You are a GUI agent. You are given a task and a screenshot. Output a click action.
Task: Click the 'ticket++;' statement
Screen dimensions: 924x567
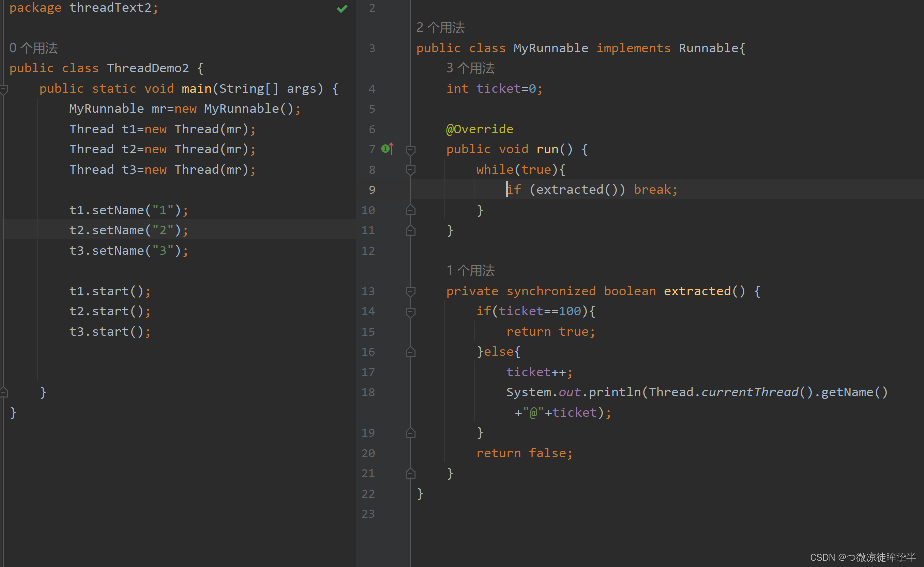coord(539,372)
